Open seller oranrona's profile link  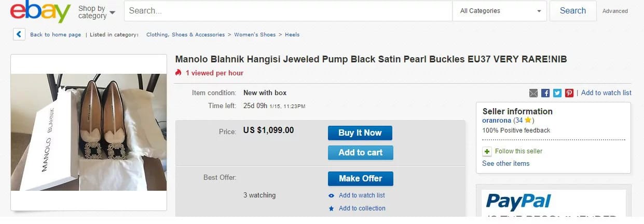(x=497, y=121)
